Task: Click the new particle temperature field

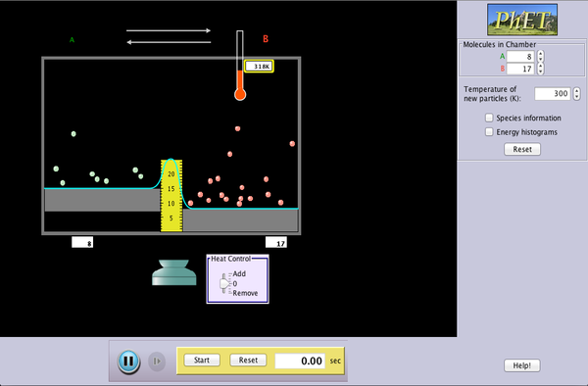Action: click(x=553, y=93)
